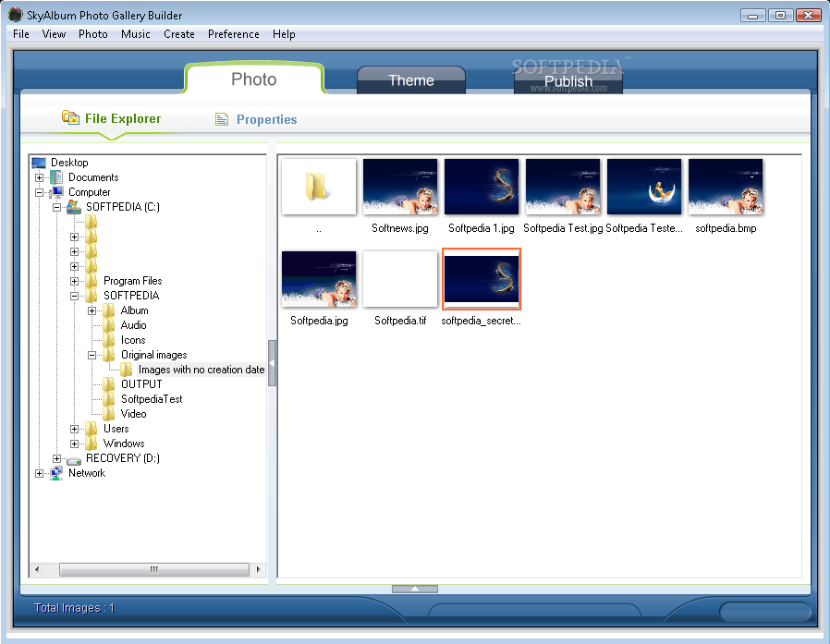
Task: Click the Audio folder icon
Action: click(x=108, y=325)
